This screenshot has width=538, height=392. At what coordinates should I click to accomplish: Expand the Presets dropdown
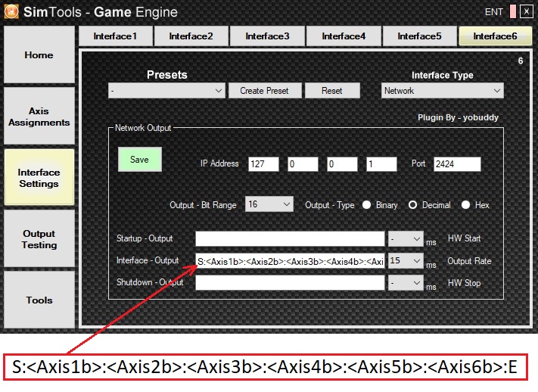pos(166,91)
